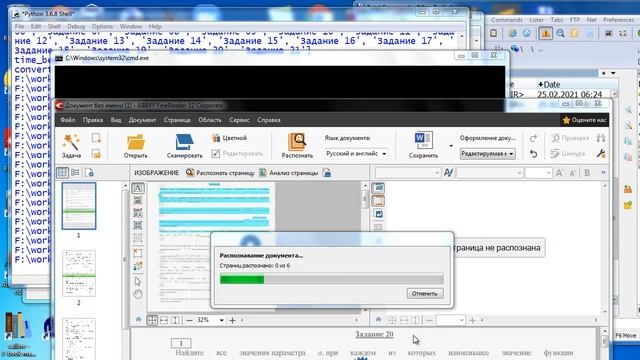The height and width of the screenshot is (360, 640).
Task: Click Оцените нас rate-us link
Action: [584, 120]
